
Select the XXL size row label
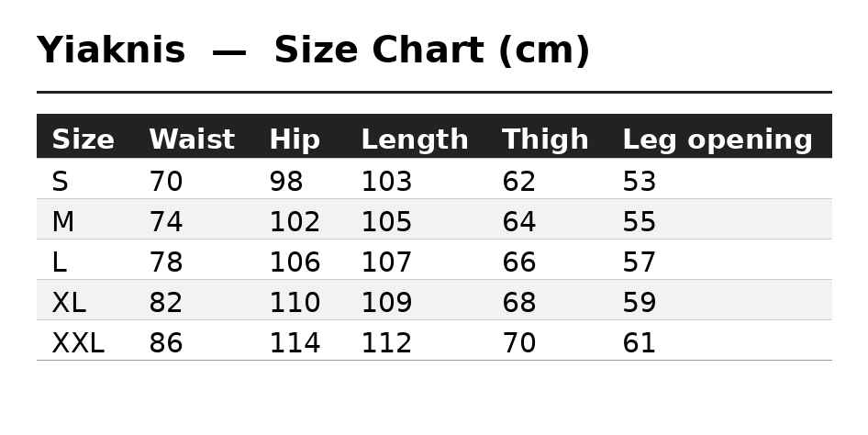78,343
